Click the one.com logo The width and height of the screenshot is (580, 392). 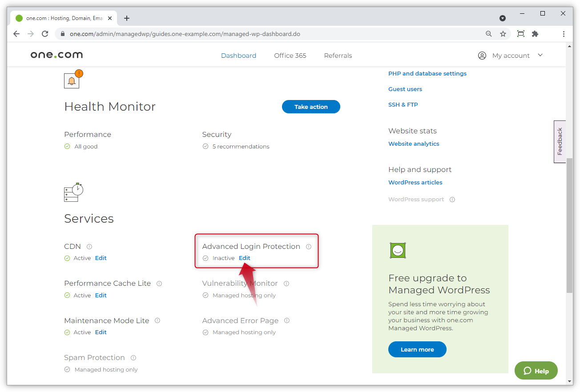56,55
